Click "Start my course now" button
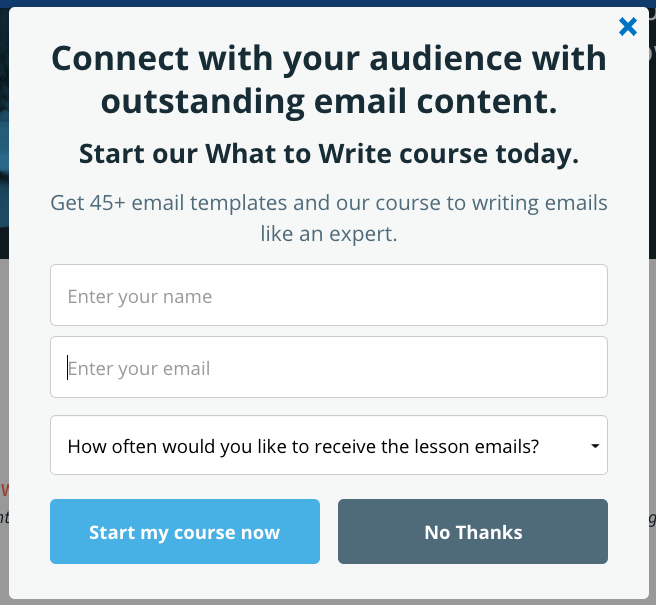 click(185, 531)
